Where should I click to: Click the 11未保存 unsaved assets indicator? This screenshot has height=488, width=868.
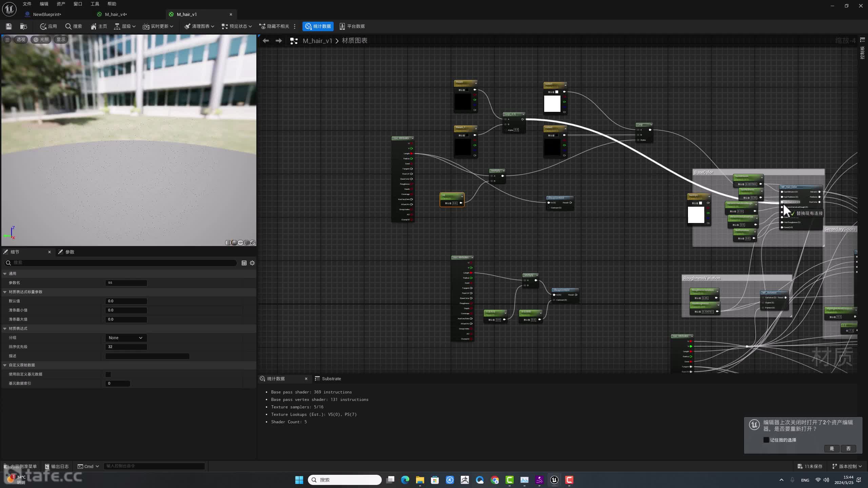click(810, 466)
